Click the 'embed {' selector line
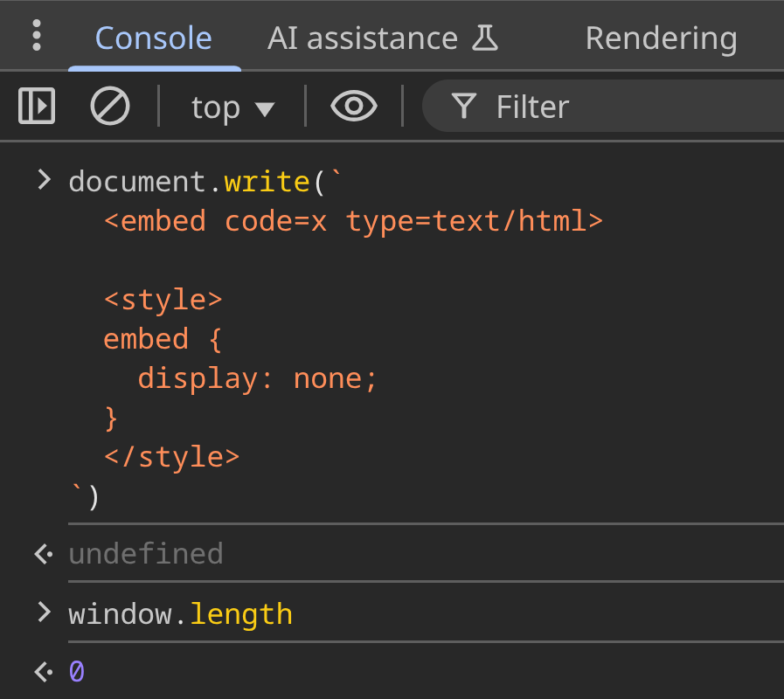Screen dimensions: 784x699 click(x=163, y=339)
